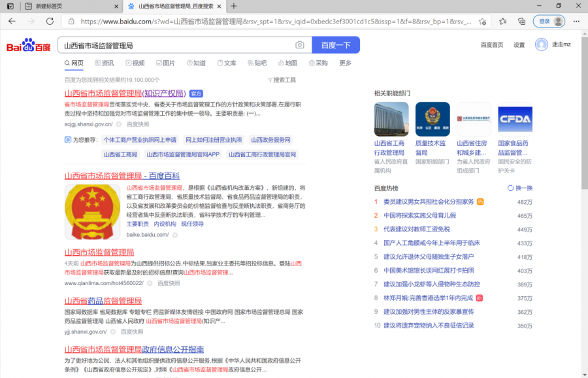The width and height of the screenshot is (588, 378).
Task: Switch to the 资讯 tab
Action: [105, 63]
